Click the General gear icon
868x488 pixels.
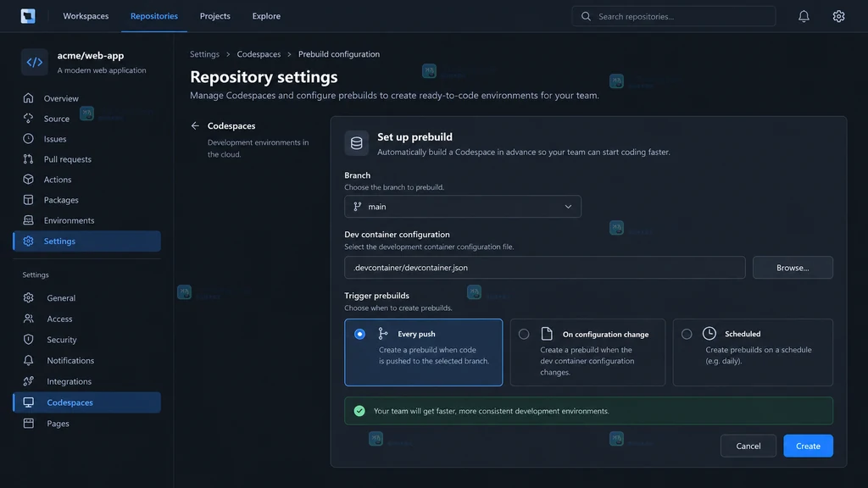pos(28,297)
